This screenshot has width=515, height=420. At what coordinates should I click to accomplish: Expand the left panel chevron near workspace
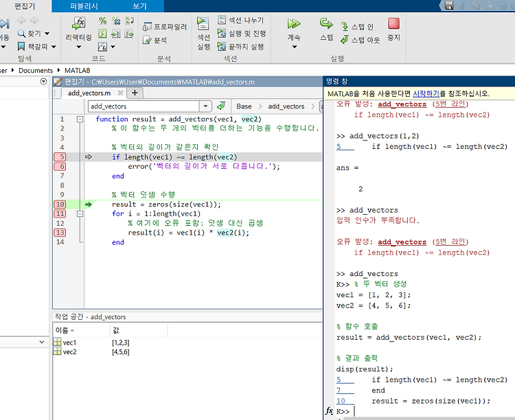[42, 342]
